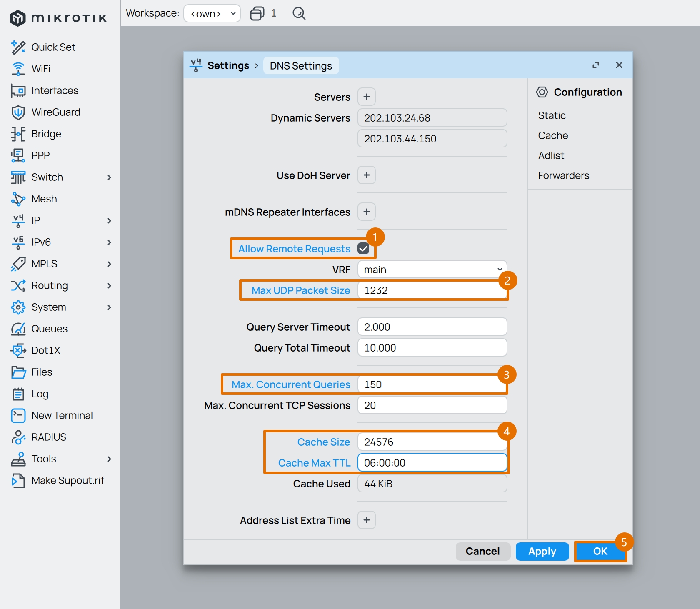Open the Workspace own dropdown

pos(212,13)
